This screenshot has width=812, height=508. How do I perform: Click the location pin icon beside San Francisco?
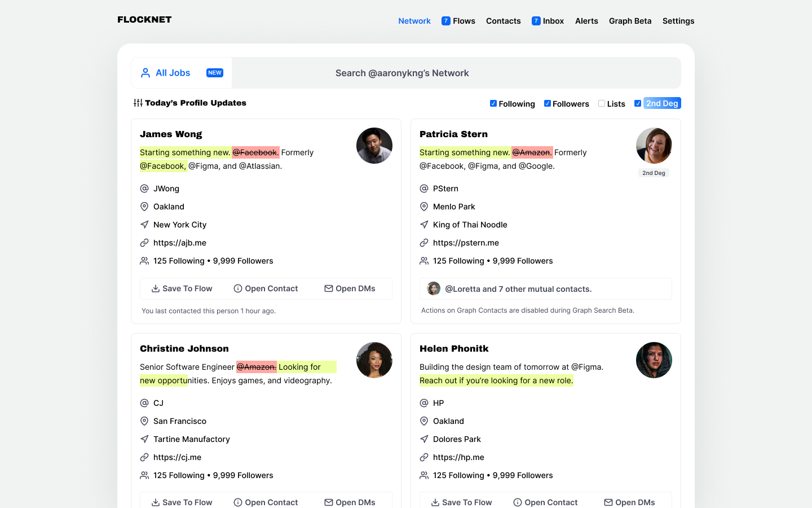tap(144, 421)
